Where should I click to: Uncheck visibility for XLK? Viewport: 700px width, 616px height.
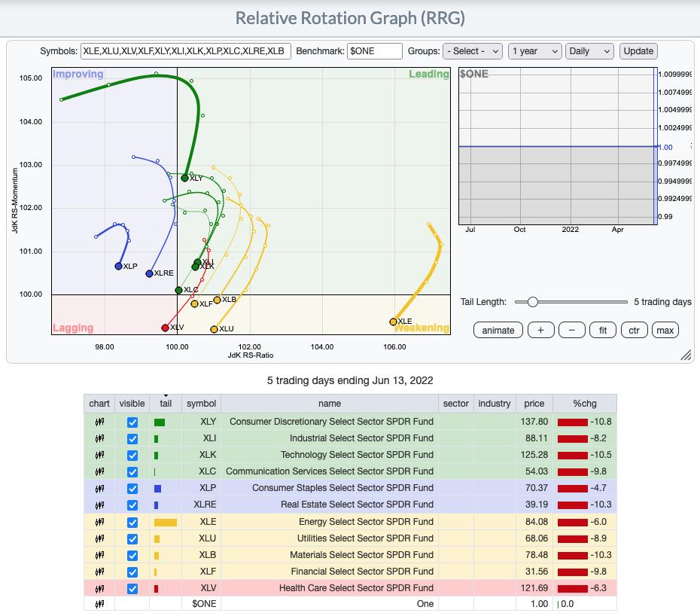pos(132,455)
